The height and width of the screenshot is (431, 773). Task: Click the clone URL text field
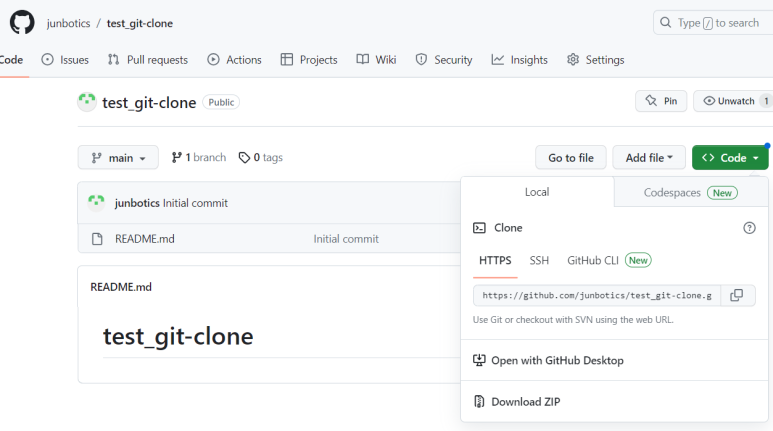tap(597, 295)
